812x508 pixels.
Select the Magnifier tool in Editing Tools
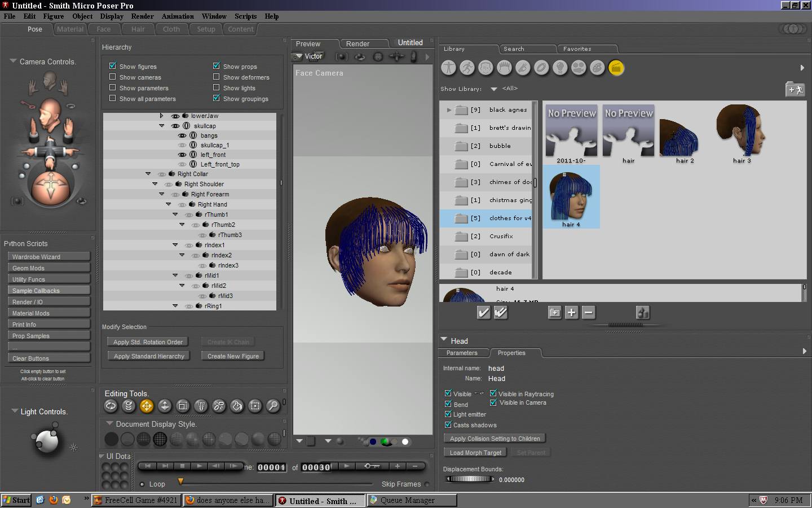(x=273, y=405)
